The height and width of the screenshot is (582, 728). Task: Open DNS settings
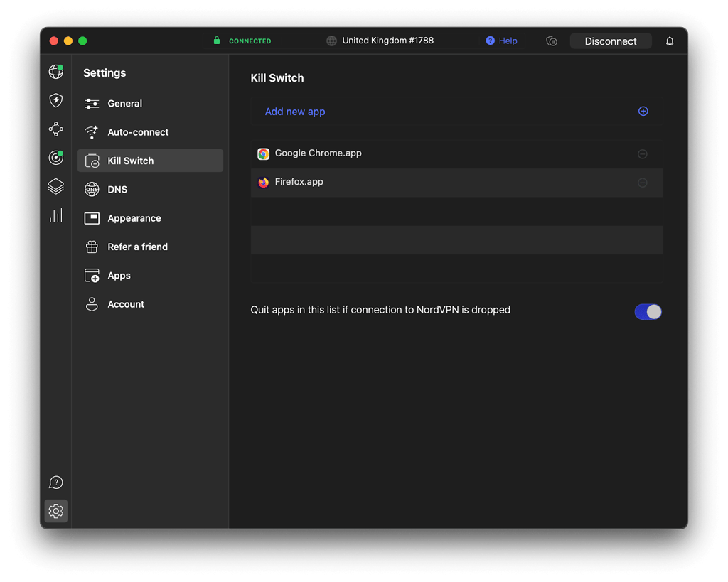coord(151,189)
